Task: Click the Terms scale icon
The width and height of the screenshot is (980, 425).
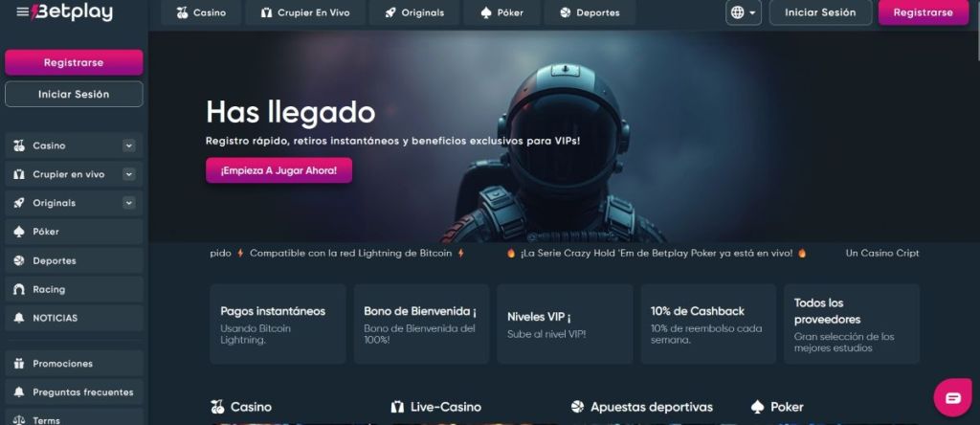Action: tap(19, 420)
